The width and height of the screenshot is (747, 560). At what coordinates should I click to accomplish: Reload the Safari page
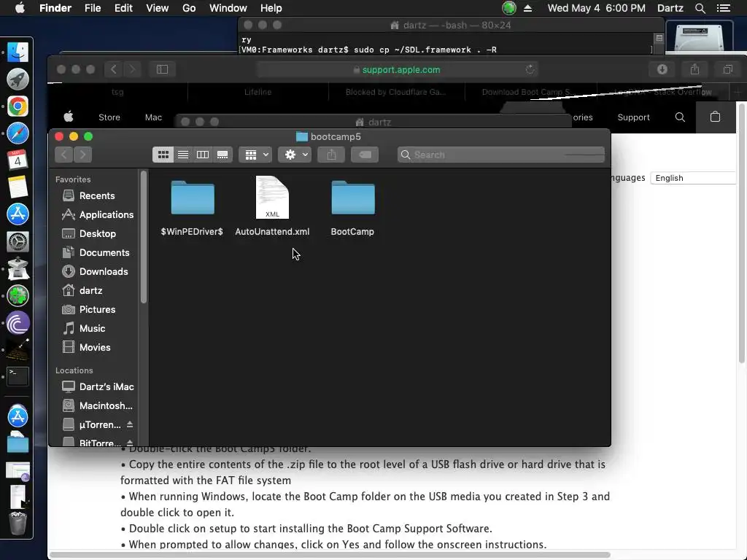pos(530,69)
